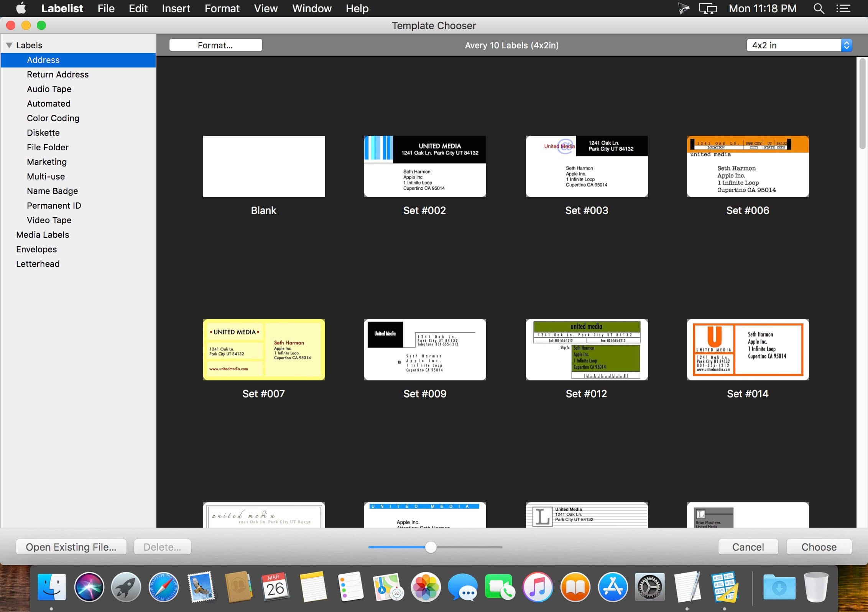Select the Blank template thumbnail
Viewport: 868px width, 612px height.
[264, 166]
